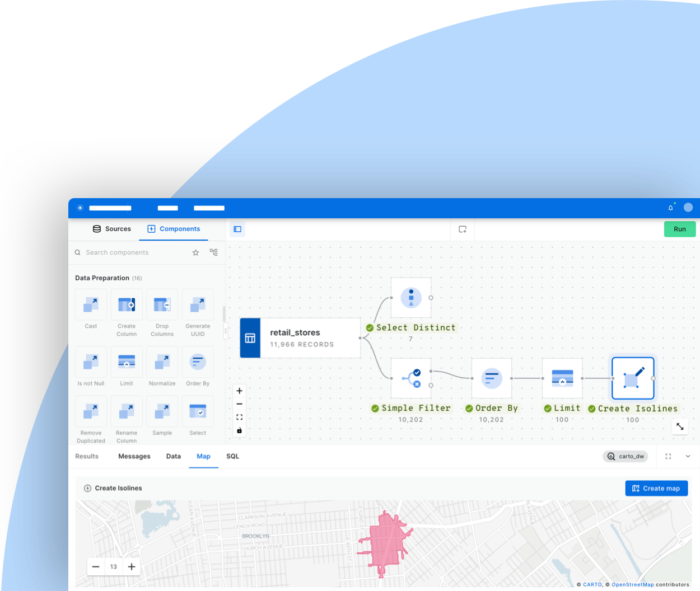Toggle the workflow tree view beside search
This screenshot has width=700, height=591.
[x=213, y=252]
